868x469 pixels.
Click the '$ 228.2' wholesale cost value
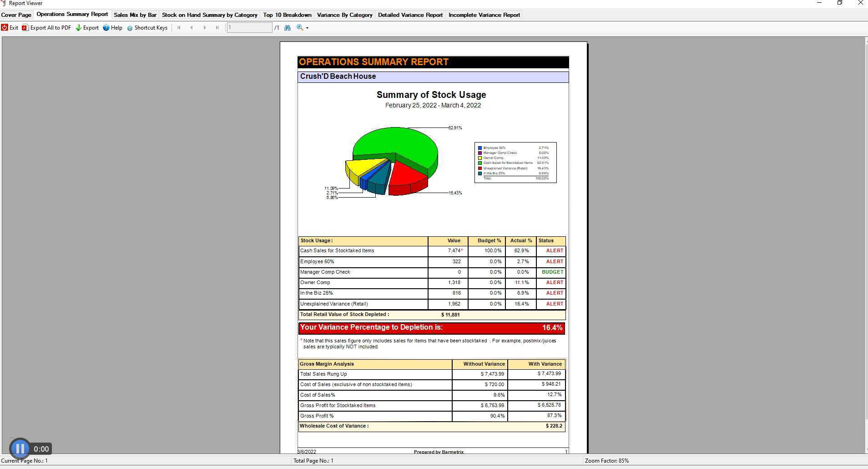click(x=554, y=426)
